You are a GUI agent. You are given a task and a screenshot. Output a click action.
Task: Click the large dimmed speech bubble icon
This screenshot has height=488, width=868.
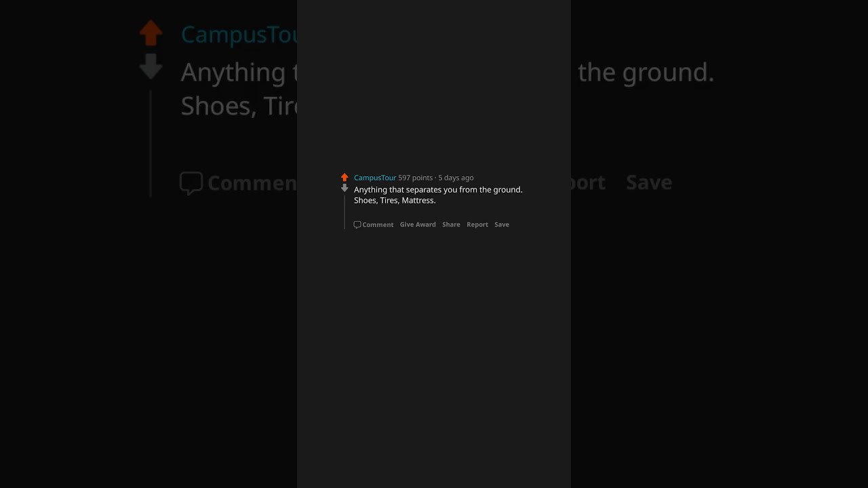(191, 183)
